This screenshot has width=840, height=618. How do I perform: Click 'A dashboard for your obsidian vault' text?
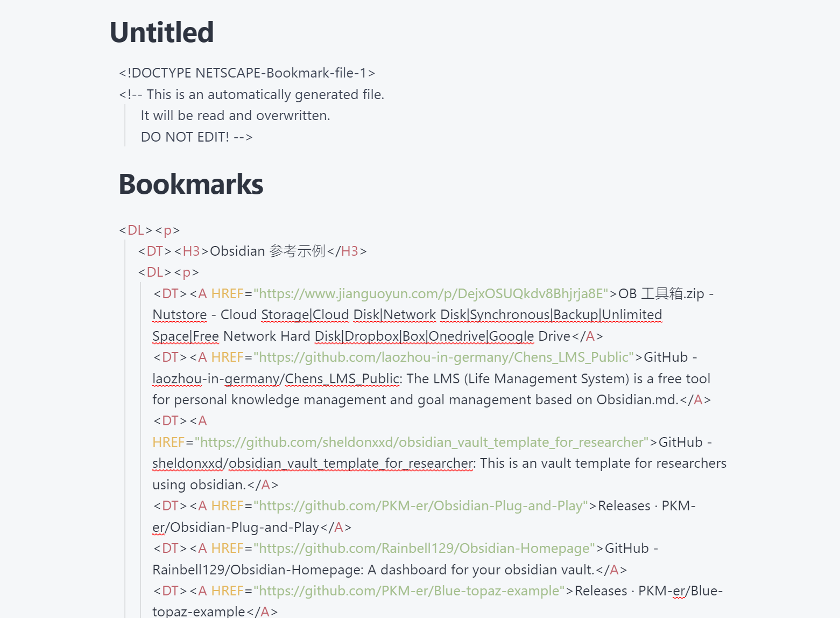pyautogui.click(x=481, y=570)
